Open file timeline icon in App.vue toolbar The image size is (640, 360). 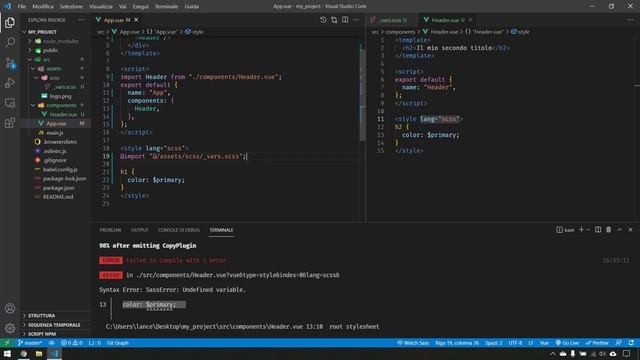coord(323,20)
